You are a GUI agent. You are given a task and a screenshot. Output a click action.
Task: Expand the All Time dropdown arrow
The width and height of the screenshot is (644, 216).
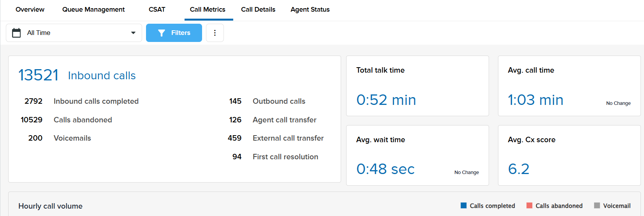click(x=133, y=33)
